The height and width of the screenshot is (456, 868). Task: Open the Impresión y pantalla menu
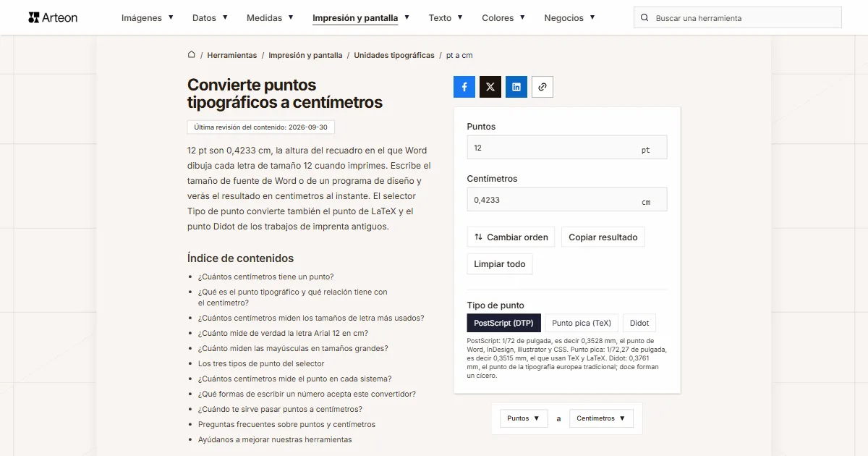point(361,17)
